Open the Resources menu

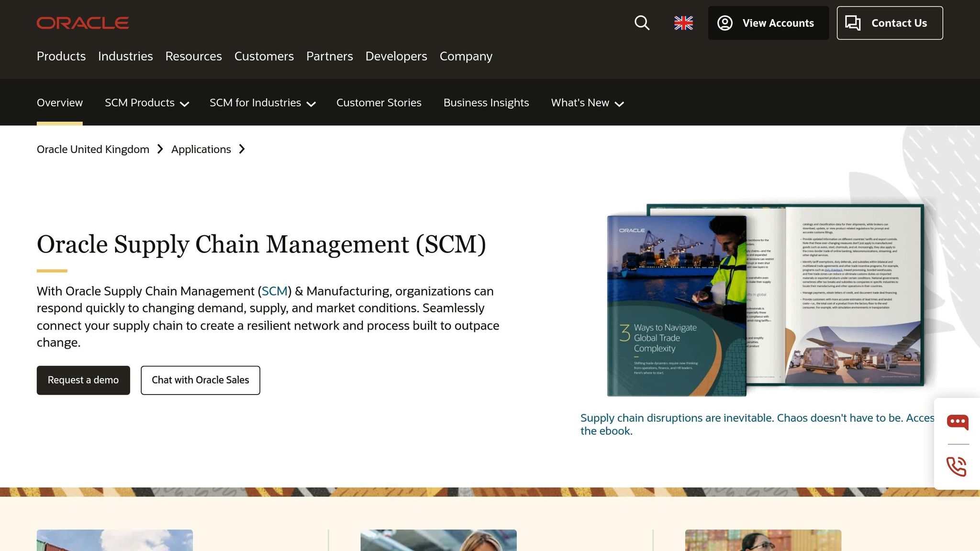click(x=194, y=56)
